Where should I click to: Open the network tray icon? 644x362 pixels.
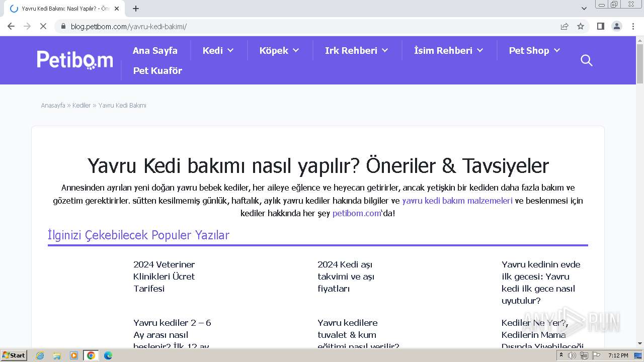tap(584, 355)
